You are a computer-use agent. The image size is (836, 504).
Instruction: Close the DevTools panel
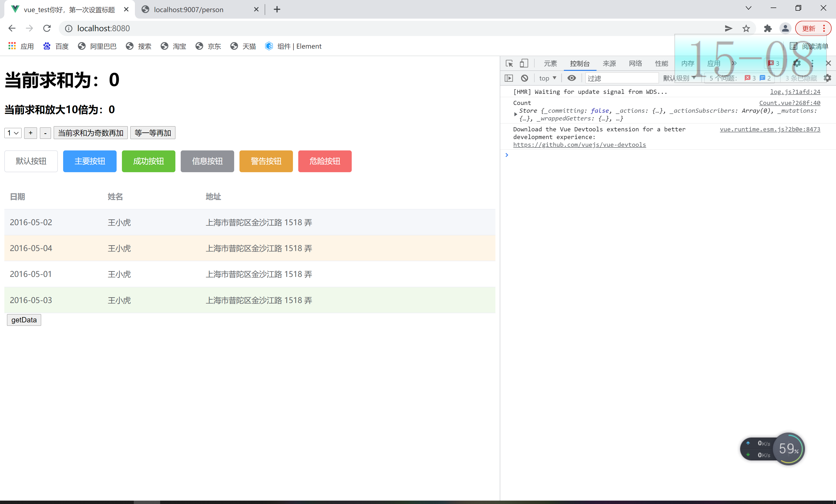pyautogui.click(x=828, y=63)
